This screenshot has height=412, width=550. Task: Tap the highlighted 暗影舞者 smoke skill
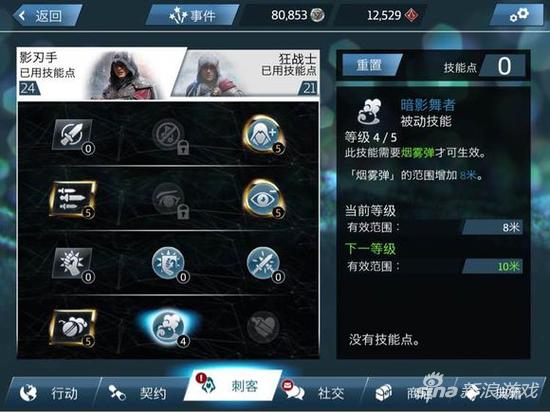[169, 327]
